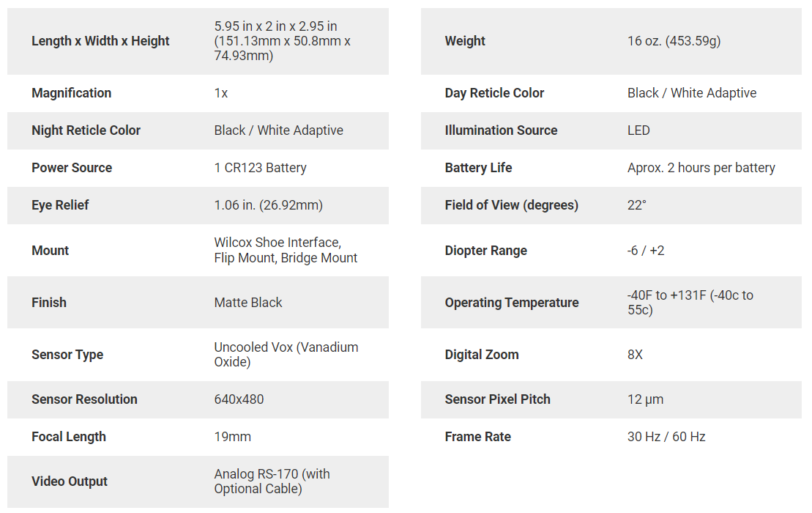This screenshot has height=513, width=812.
Task: Click the Magnification row label
Action: [x=71, y=93]
